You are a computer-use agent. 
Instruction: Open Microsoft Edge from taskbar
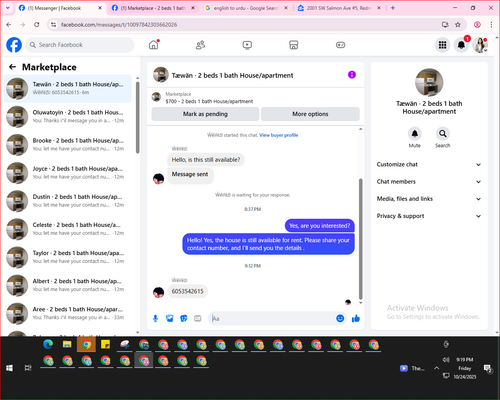coord(48,344)
